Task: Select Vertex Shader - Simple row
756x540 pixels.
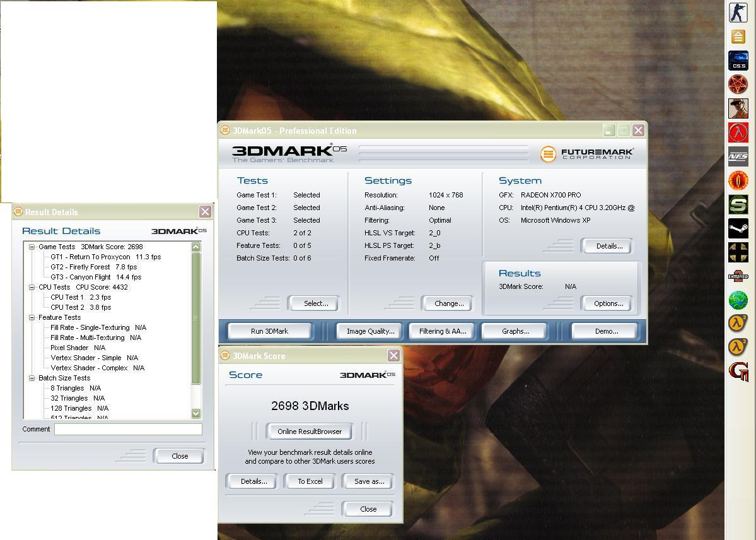Action: (x=94, y=358)
